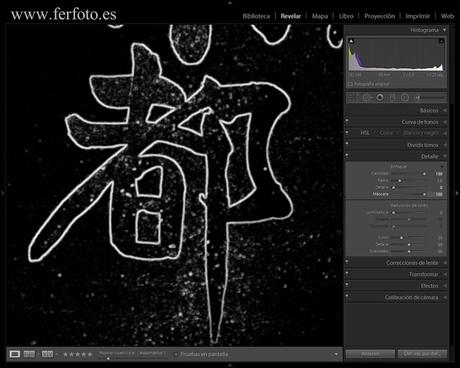Collapse the Histograma panel

click(444, 30)
